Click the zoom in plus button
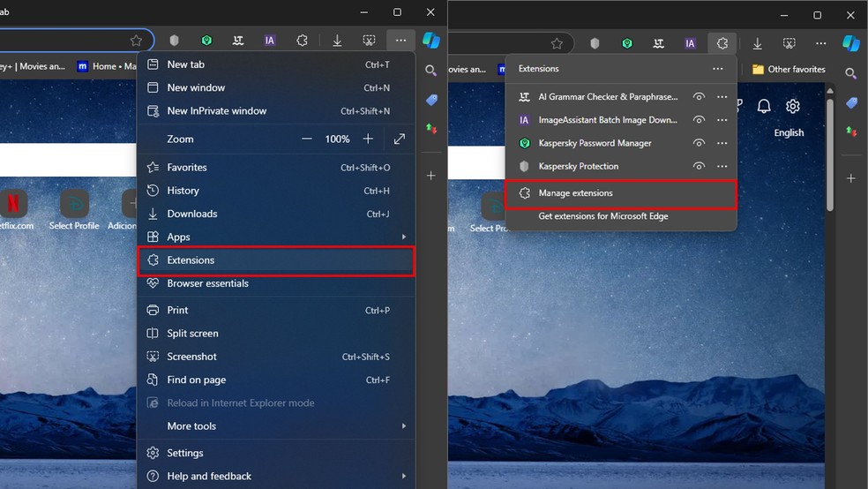The height and width of the screenshot is (489, 868). tap(368, 139)
